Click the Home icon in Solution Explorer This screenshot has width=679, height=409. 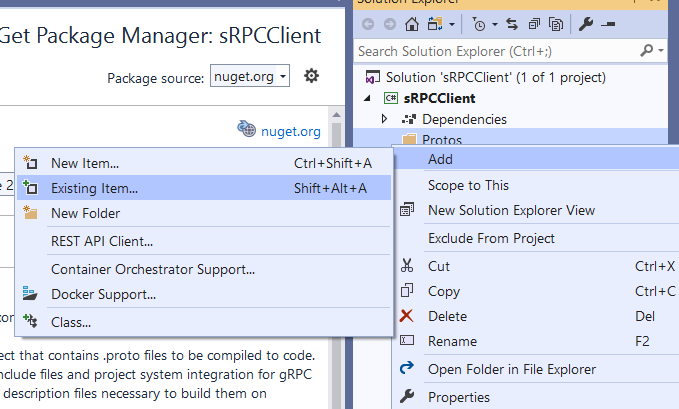(x=412, y=24)
